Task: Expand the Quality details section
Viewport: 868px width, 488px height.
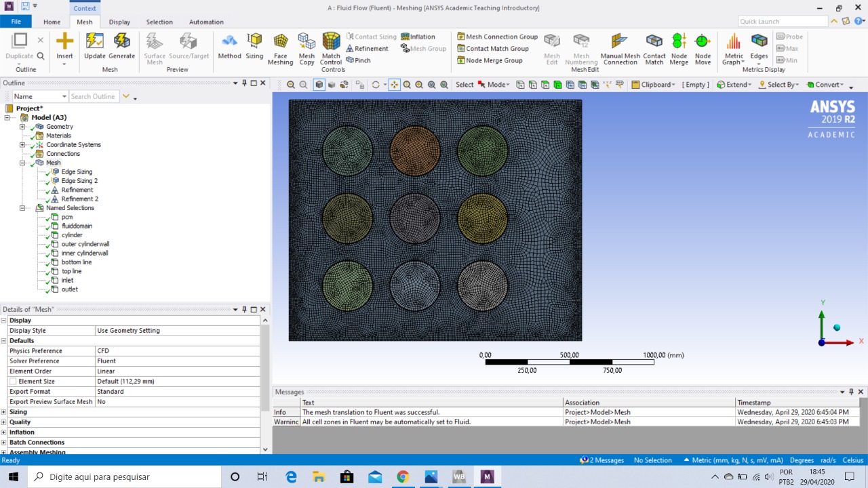Action: coord(4,422)
